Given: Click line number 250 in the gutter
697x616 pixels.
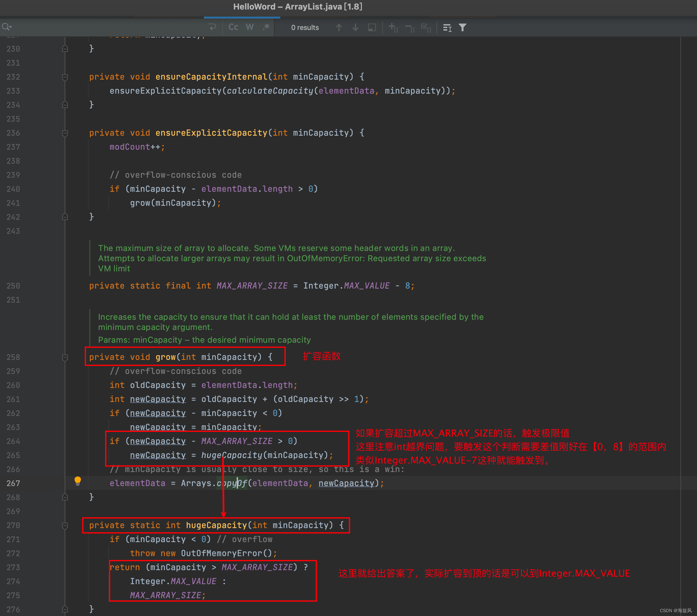Looking at the screenshot, I should pos(13,286).
